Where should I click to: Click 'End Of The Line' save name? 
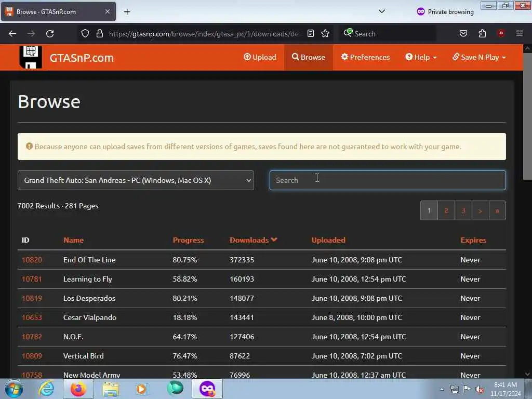[89, 260]
